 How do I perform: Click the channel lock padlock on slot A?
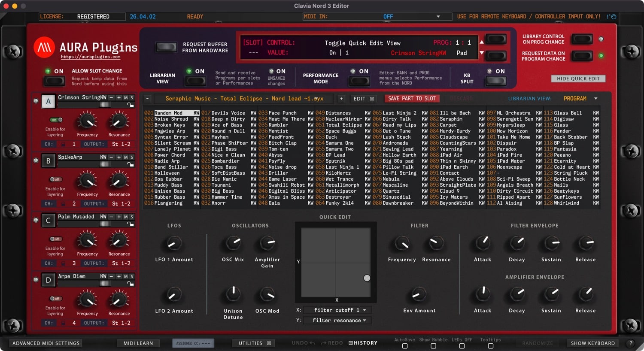tap(63, 144)
